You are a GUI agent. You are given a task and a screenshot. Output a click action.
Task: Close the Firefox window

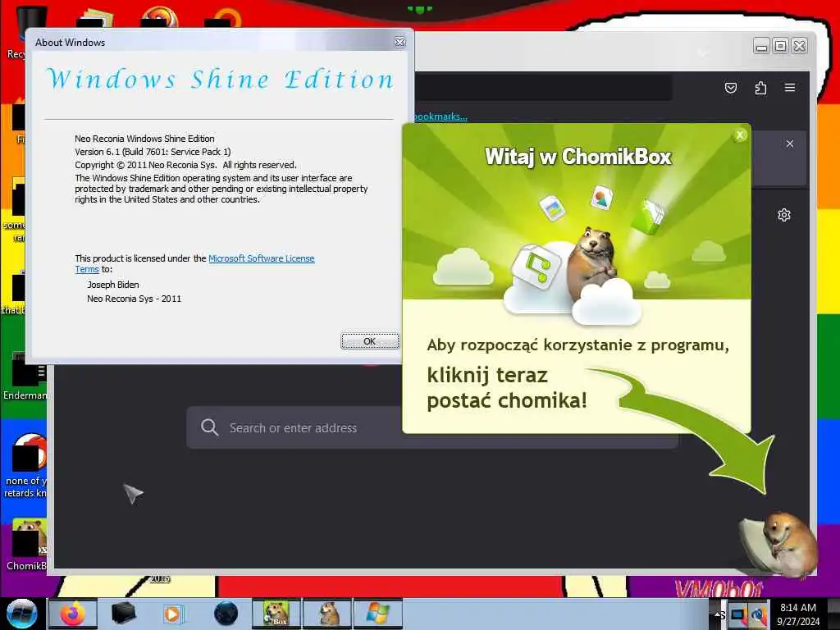click(x=799, y=47)
